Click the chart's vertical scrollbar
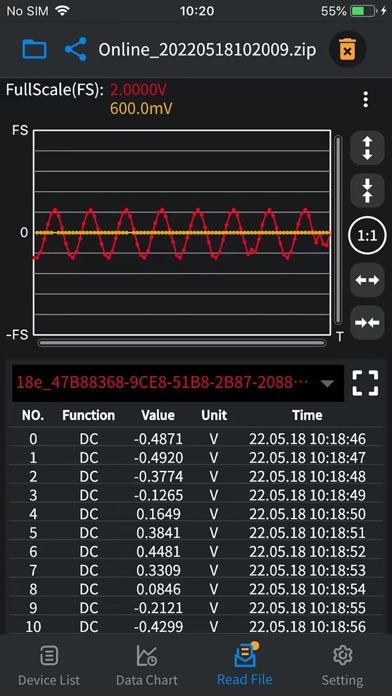The image size is (392, 696). tap(338, 230)
